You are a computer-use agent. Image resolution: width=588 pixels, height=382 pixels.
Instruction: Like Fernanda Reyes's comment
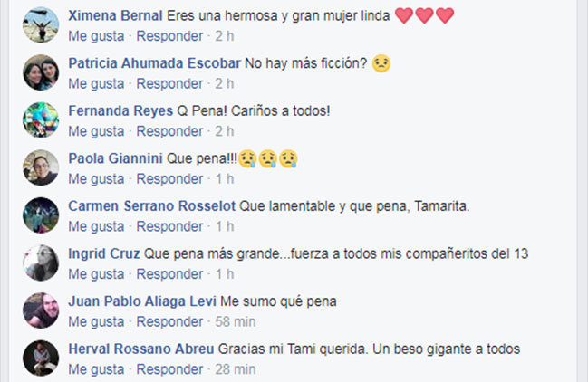(x=96, y=131)
